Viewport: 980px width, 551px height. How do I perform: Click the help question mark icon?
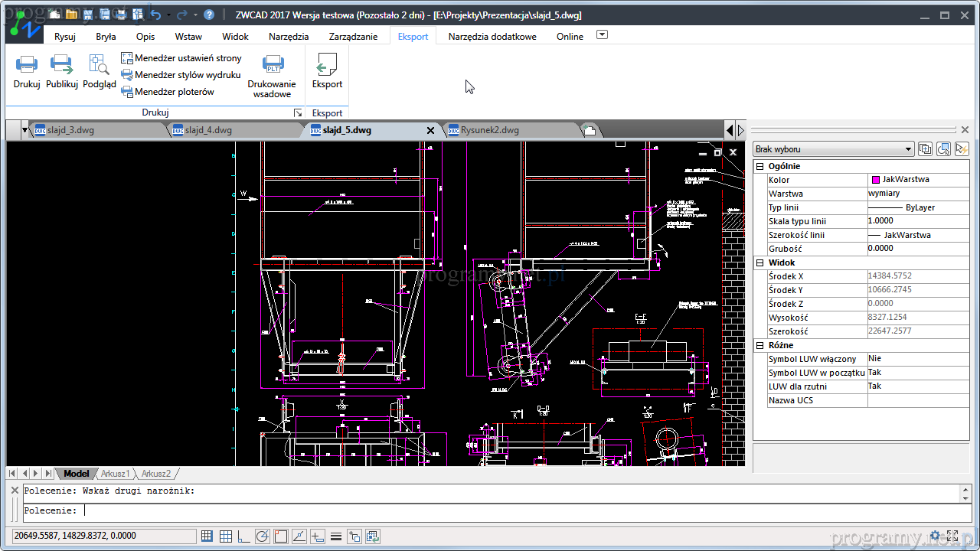click(209, 15)
